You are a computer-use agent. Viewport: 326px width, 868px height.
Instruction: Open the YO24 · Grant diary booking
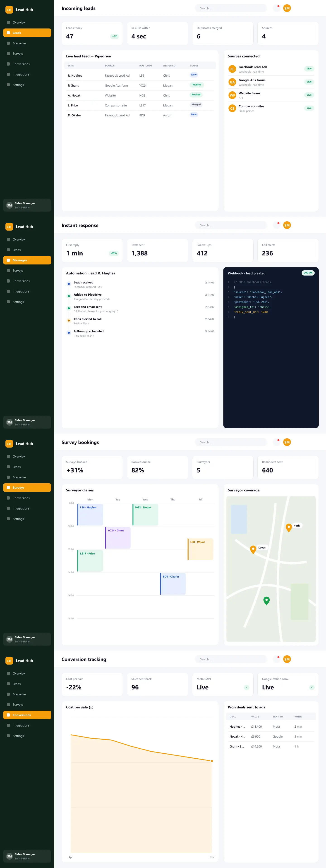click(x=118, y=538)
